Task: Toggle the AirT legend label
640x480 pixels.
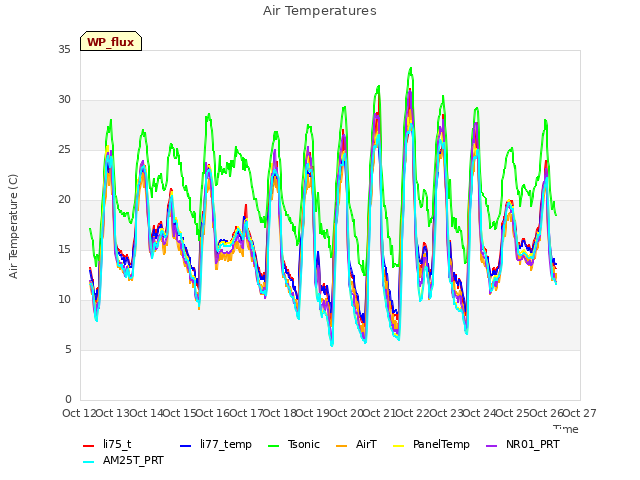Action: click(x=366, y=444)
